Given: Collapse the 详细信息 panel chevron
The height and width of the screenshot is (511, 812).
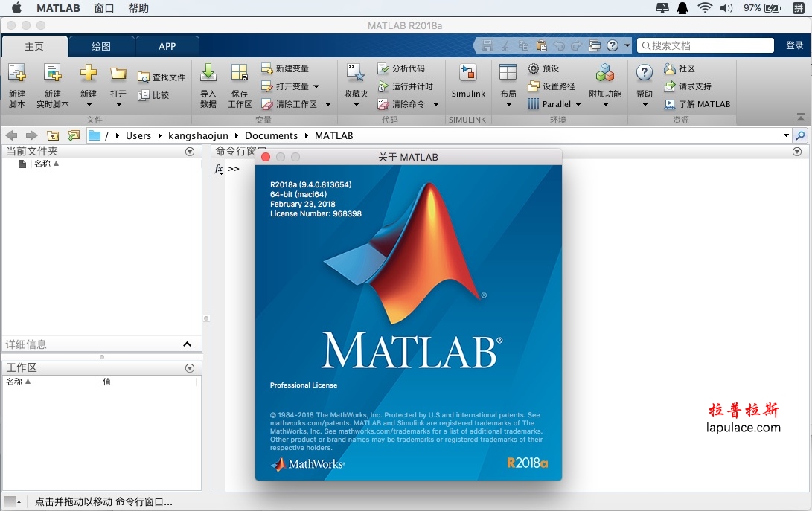Looking at the screenshot, I should pyautogui.click(x=188, y=344).
